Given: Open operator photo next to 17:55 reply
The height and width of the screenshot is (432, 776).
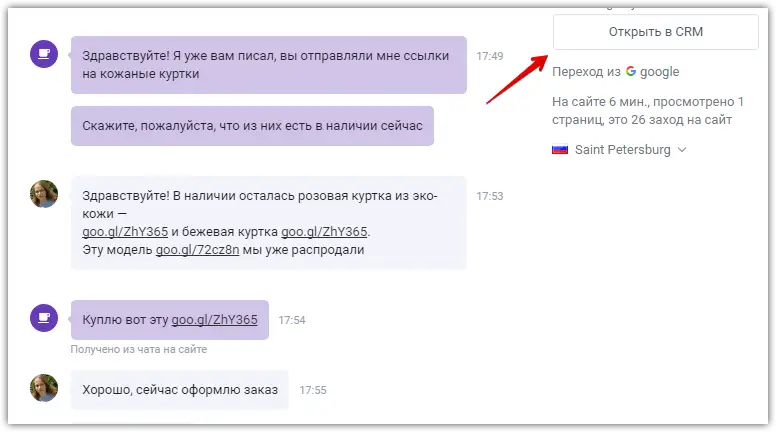Looking at the screenshot, I should click(44, 388).
